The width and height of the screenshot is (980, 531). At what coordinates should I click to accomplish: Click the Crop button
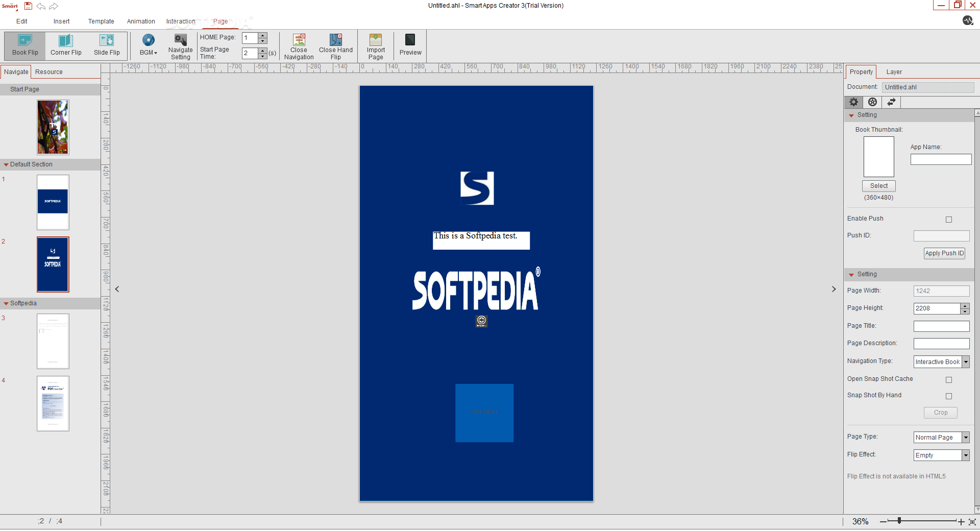pyautogui.click(x=941, y=413)
